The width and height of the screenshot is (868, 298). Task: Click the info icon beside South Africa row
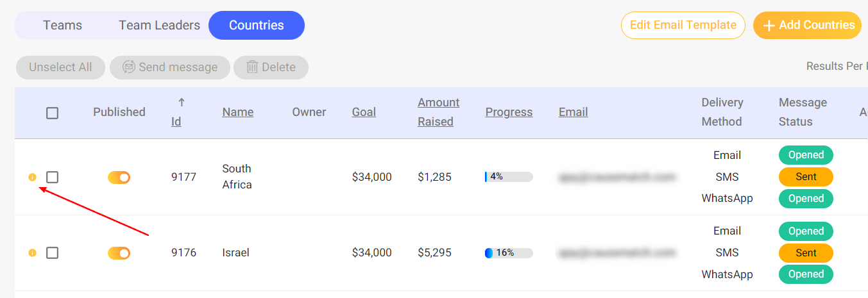(33, 178)
